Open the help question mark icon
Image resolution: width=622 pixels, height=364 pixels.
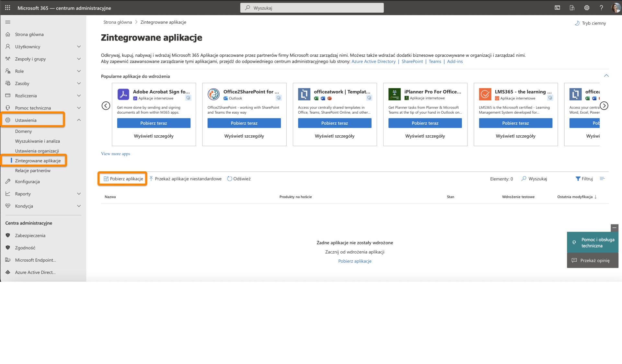coord(601,8)
